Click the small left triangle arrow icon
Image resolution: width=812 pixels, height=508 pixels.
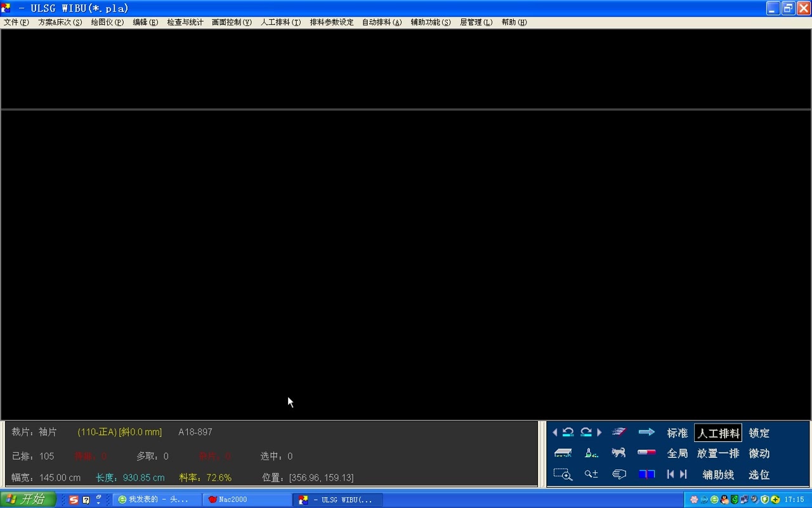[x=554, y=432]
